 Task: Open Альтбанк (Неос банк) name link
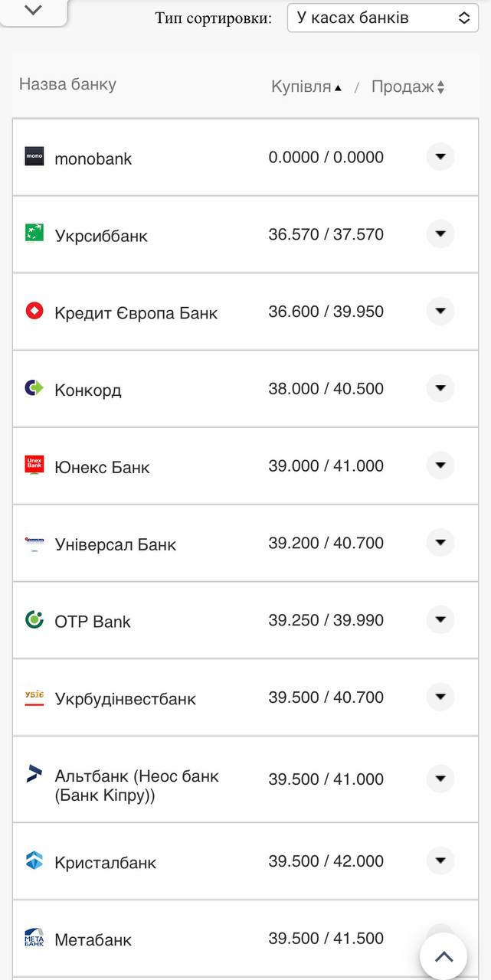pyautogui.click(x=136, y=786)
